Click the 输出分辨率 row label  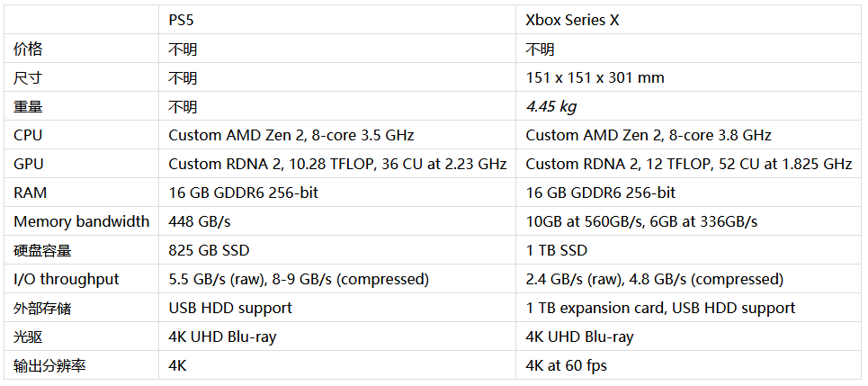pyautogui.click(x=49, y=365)
